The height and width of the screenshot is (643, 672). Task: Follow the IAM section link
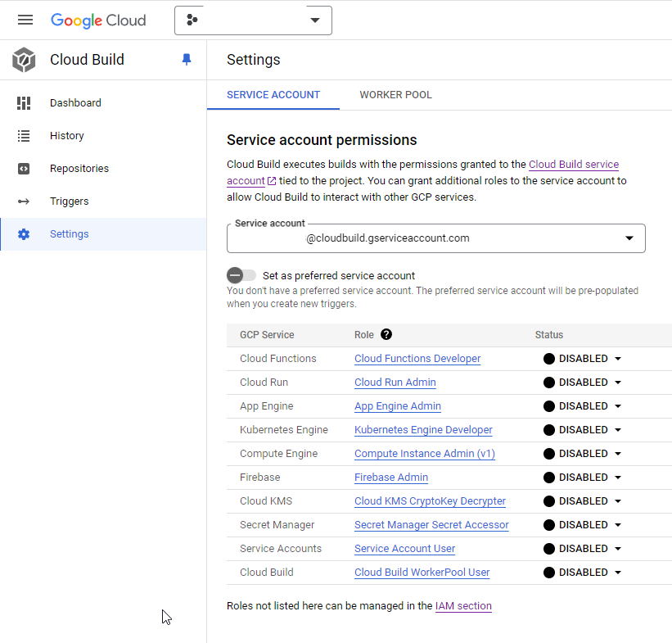(463, 606)
